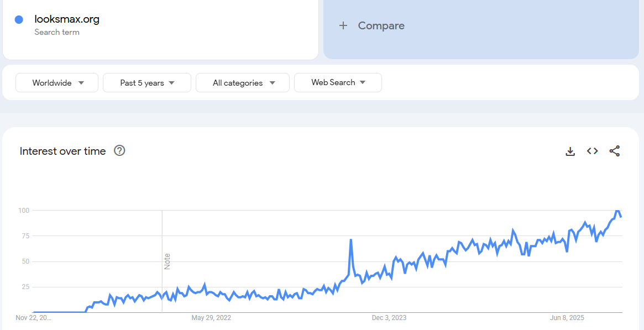Click the chart peak at value 100
Image resolution: width=644 pixels, height=330 pixels.
617,211
